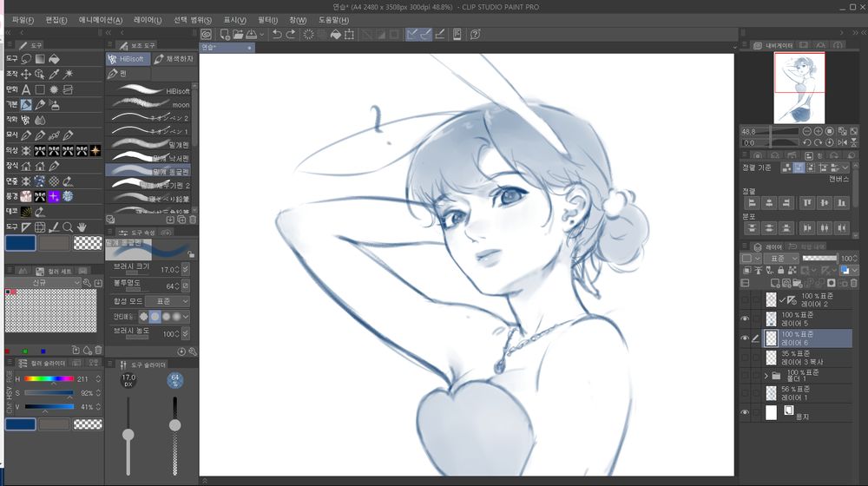Show layer 레이어 3 복사 visibility box
The width and height of the screenshot is (868, 486).
(x=745, y=358)
